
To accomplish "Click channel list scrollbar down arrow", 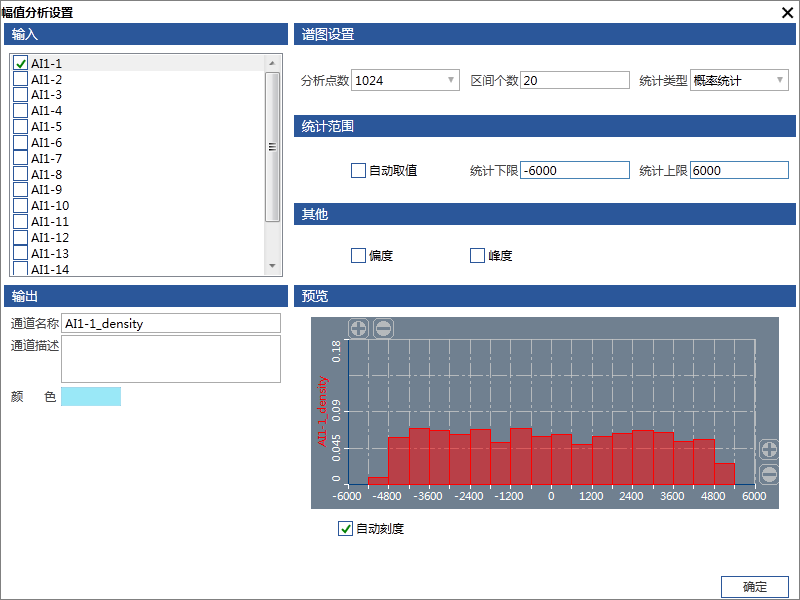I will (x=272, y=266).
